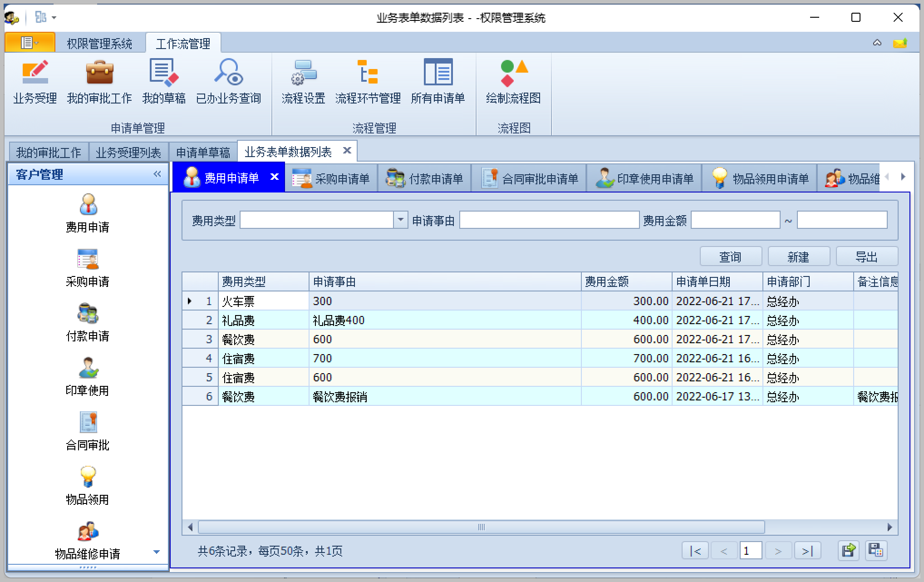
Task: Launch 绘制流程图 shapes icon
Action: click(513, 74)
